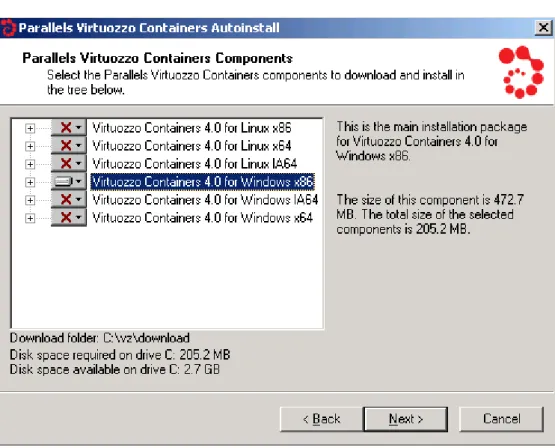
Task: Open install-state dropdown for Windows IA64
Action: click(x=69, y=200)
